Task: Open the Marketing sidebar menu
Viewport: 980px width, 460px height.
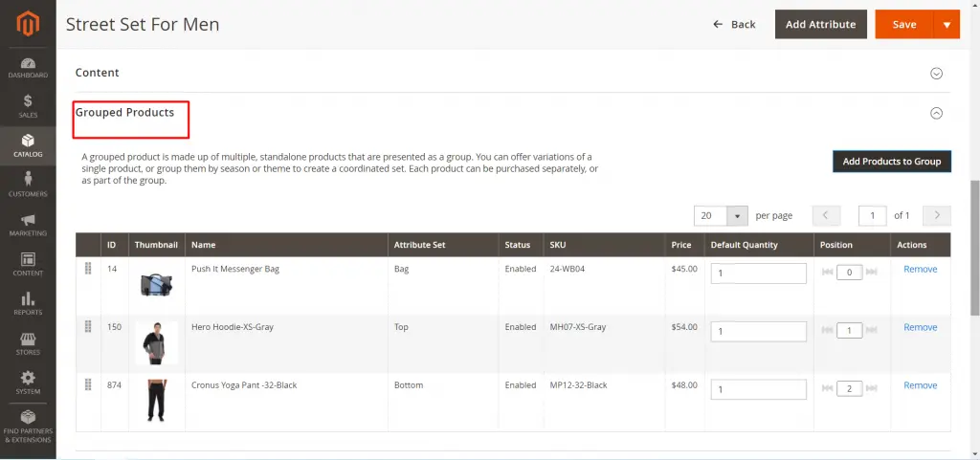Action: pos(28,225)
